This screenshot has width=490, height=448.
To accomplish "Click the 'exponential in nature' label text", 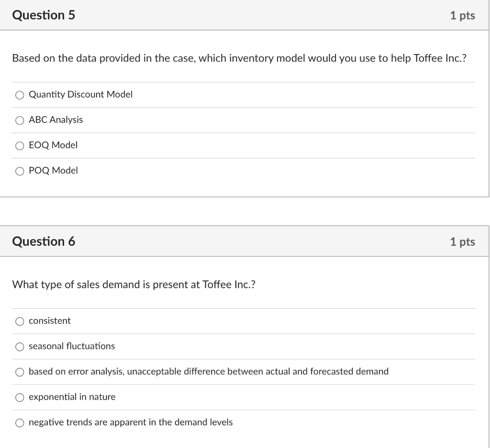I will coord(72,397).
